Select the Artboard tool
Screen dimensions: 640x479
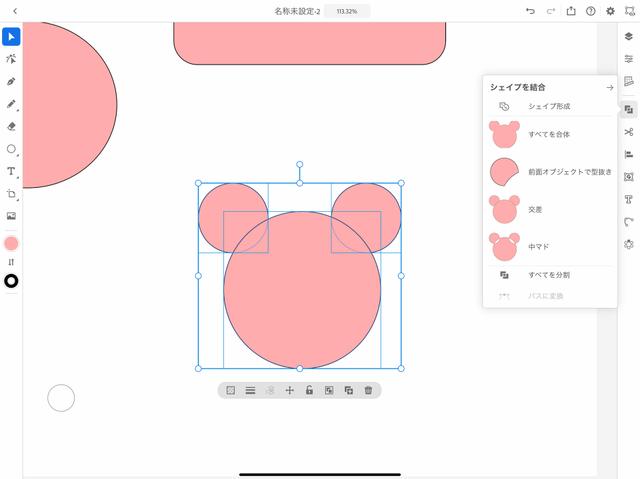pos(11,194)
